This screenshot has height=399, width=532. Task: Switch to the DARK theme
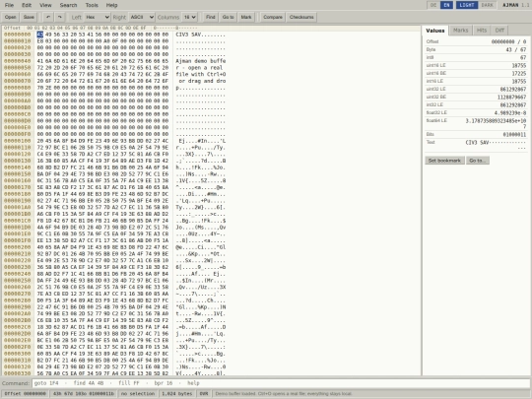[x=488, y=5]
